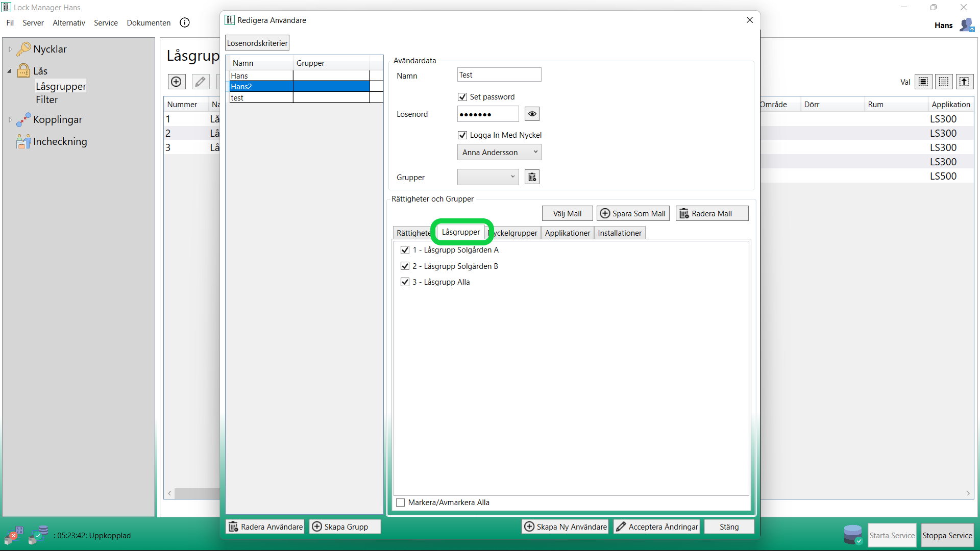The image size is (980, 551).
Task: Click the info icon in menu bar
Action: click(185, 22)
